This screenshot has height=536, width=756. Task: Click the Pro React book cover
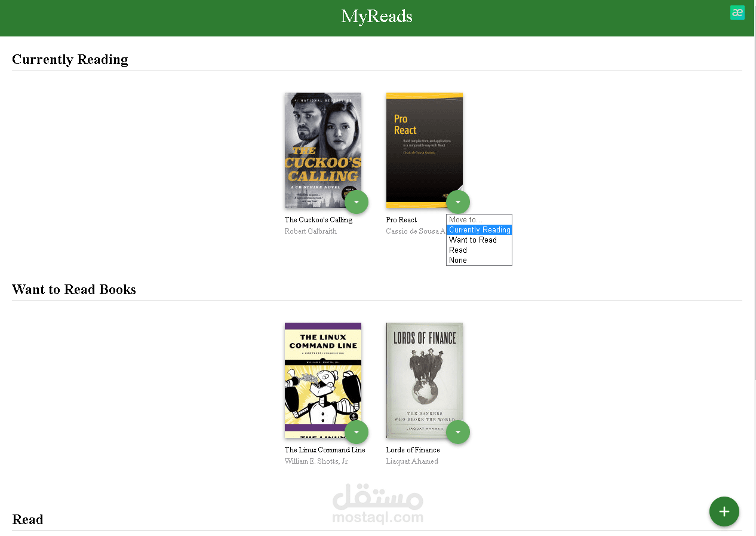pos(425,150)
